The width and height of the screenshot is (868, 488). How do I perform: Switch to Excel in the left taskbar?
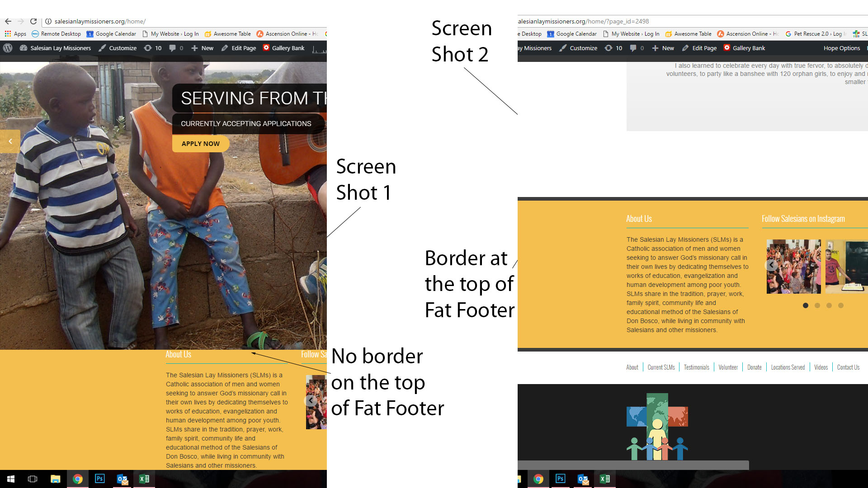[x=144, y=479]
